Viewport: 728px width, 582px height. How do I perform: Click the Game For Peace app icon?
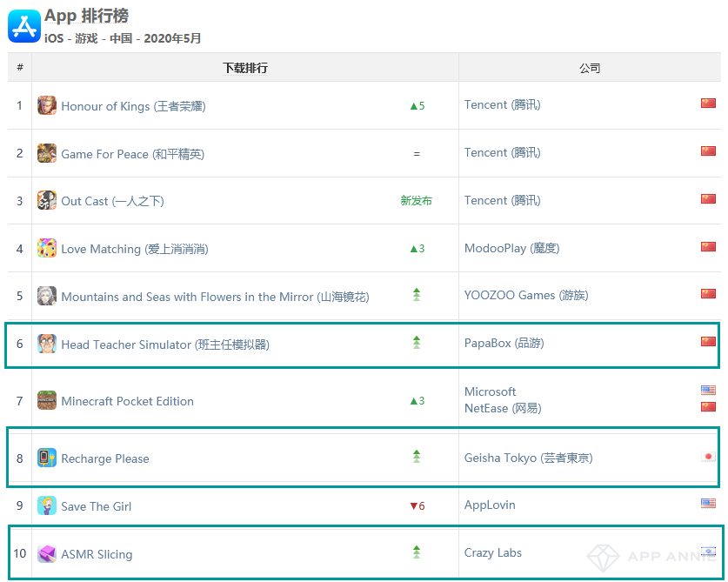pyautogui.click(x=47, y=153)
